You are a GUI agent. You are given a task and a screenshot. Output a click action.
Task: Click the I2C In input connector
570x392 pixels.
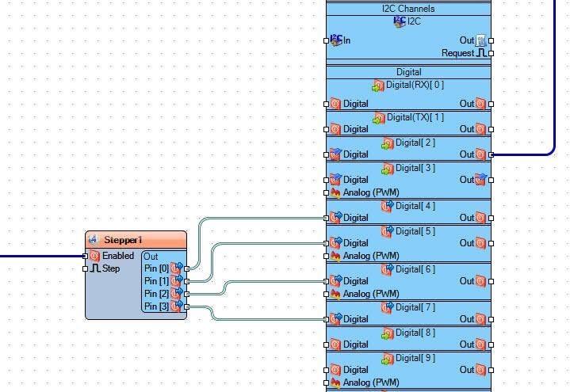pyautogui.click(x=326, y=40)
